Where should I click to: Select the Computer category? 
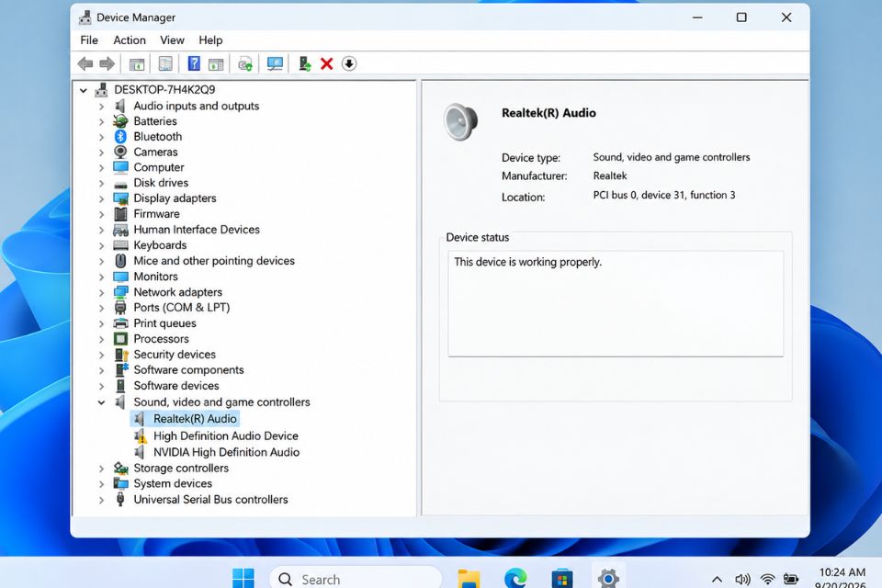point(159,168)
